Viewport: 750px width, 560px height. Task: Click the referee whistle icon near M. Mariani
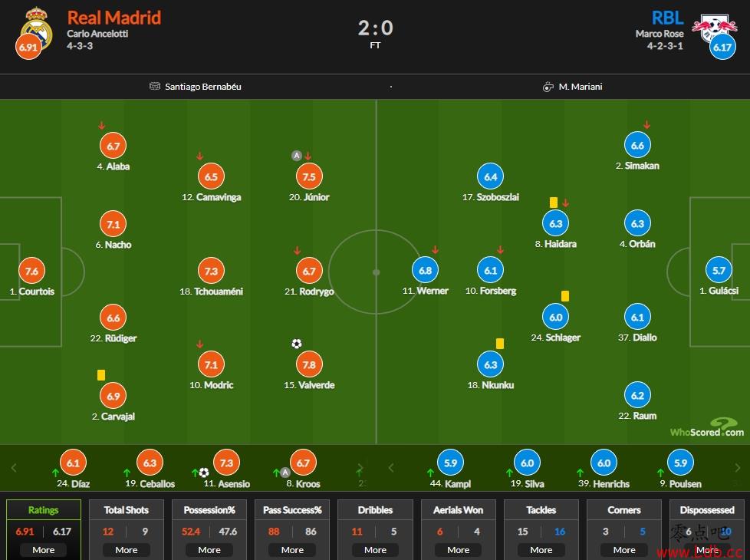548,87
